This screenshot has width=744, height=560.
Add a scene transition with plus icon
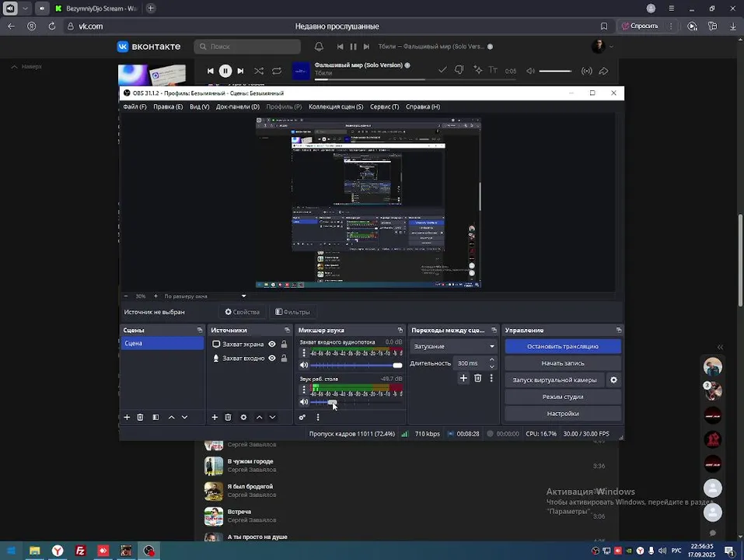463,378
